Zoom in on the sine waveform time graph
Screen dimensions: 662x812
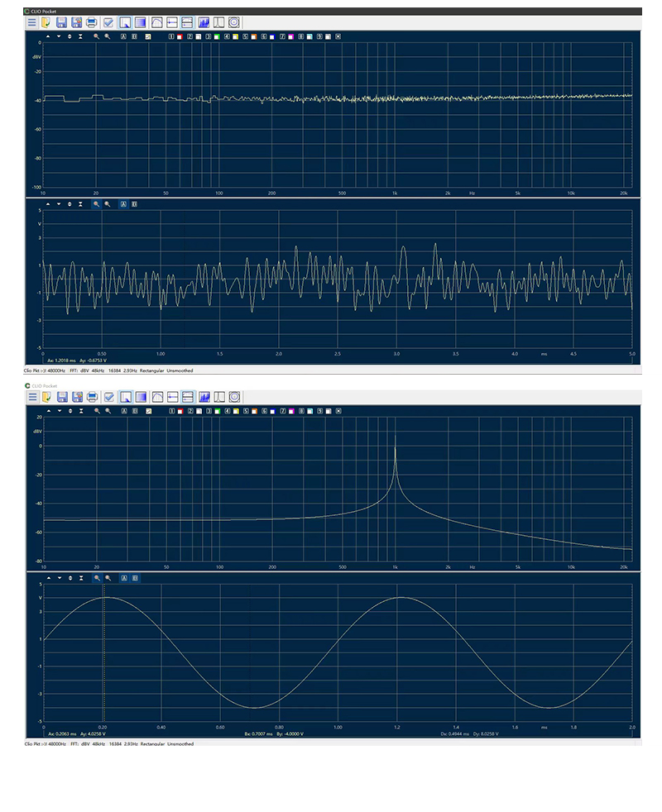[97, 578]
